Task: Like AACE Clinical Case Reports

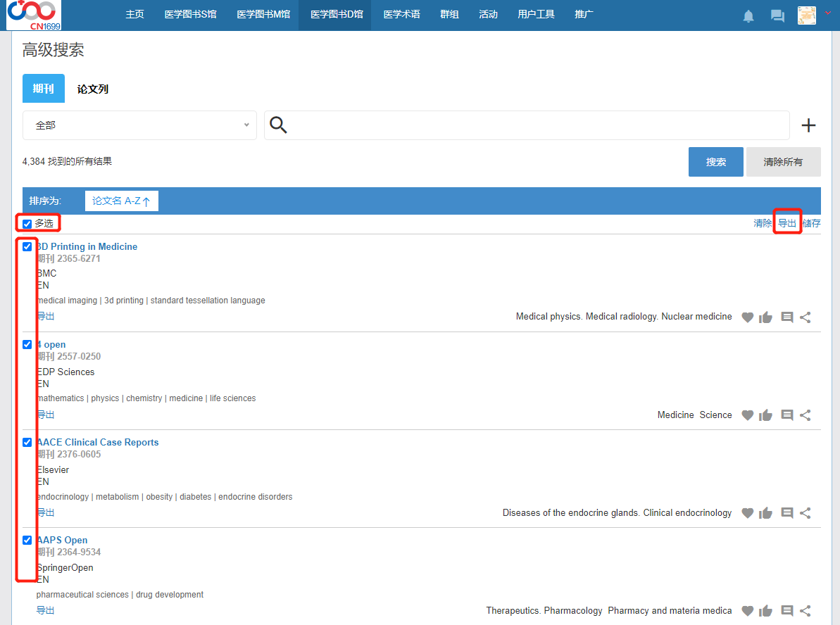Action: [765, 513]
